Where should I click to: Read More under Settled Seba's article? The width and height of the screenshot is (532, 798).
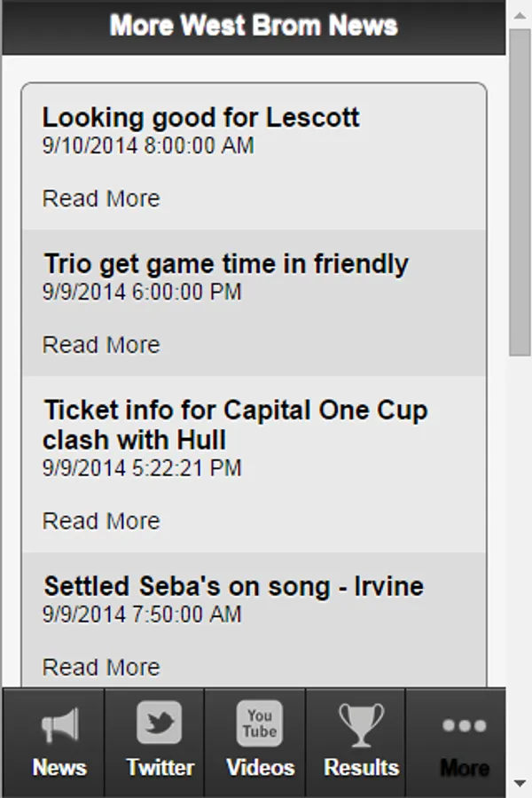pos(101,667)
